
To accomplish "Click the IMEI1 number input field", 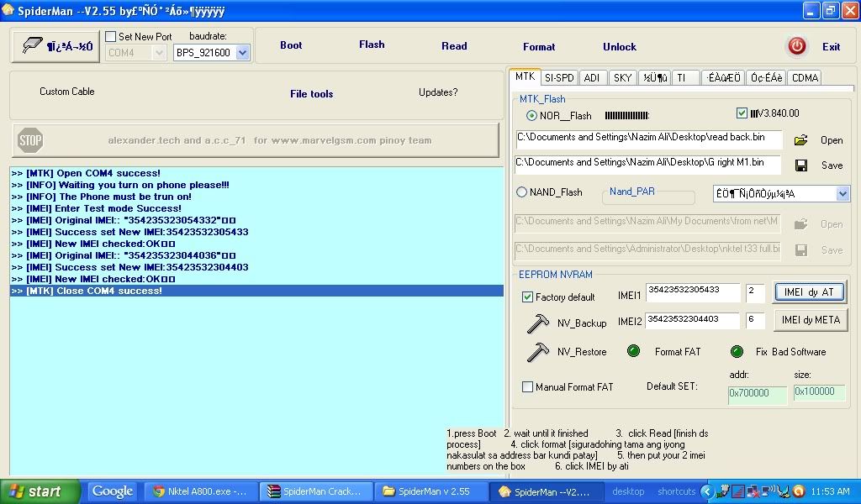I will tap(693, 293).
